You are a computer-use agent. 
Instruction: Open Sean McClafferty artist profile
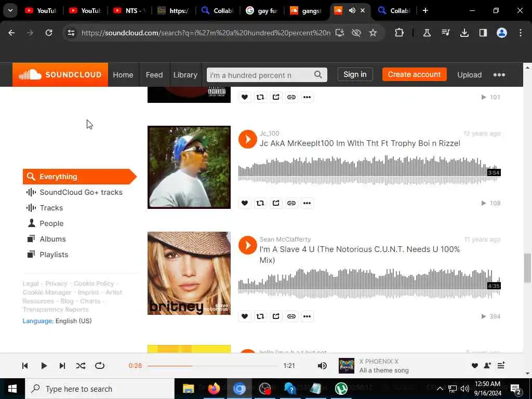tap(285, 239)
